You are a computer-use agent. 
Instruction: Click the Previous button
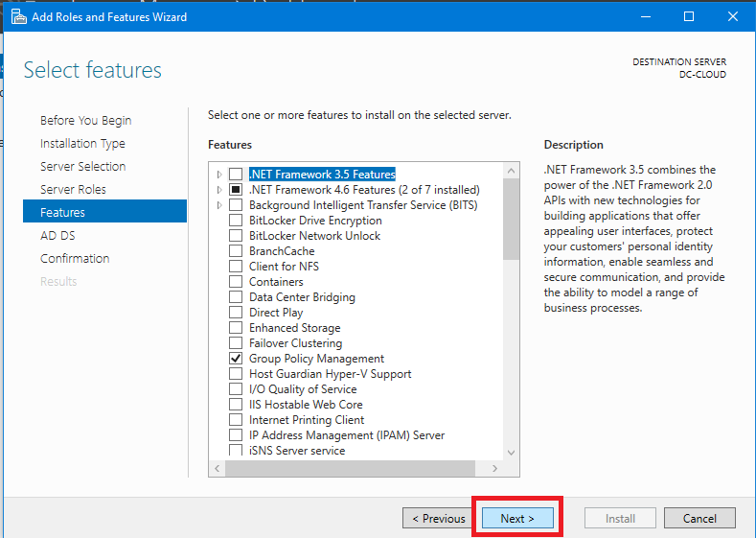[438, 519]
